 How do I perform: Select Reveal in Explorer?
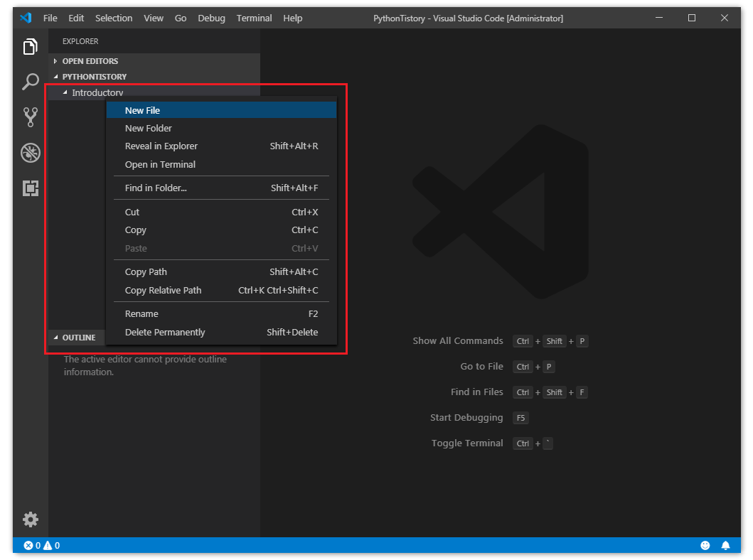[x=221, y=146]
